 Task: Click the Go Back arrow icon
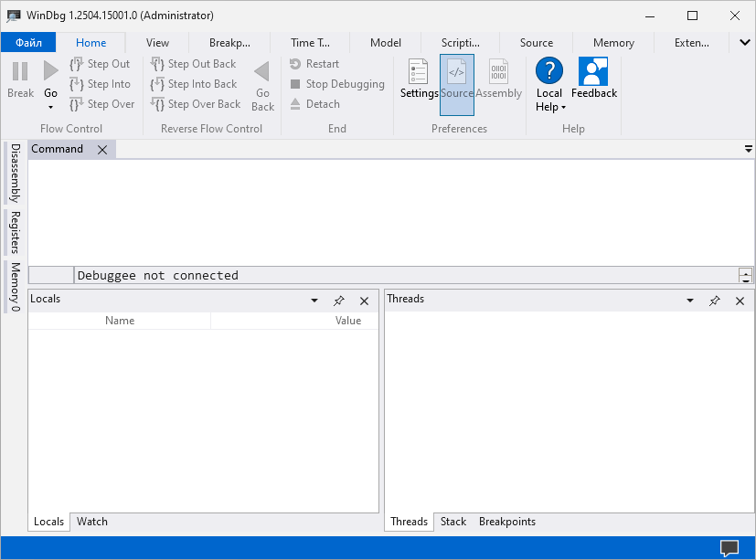pos(261,71)
